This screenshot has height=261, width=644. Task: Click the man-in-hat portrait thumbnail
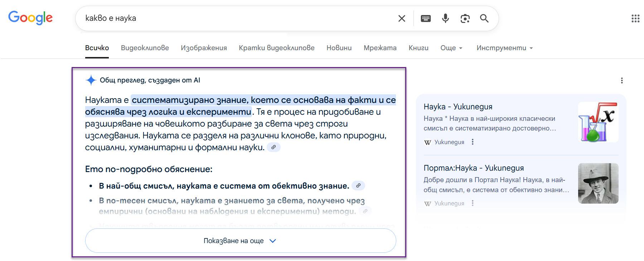pos(598,184)
